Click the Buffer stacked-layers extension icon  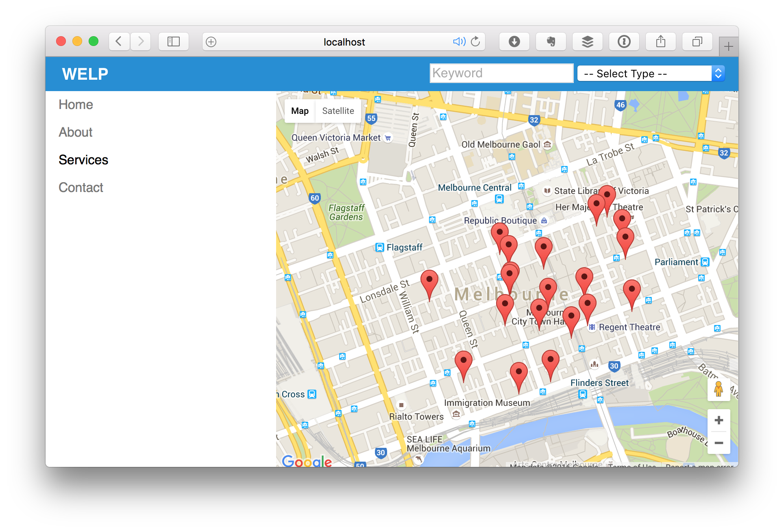point(587,41)
